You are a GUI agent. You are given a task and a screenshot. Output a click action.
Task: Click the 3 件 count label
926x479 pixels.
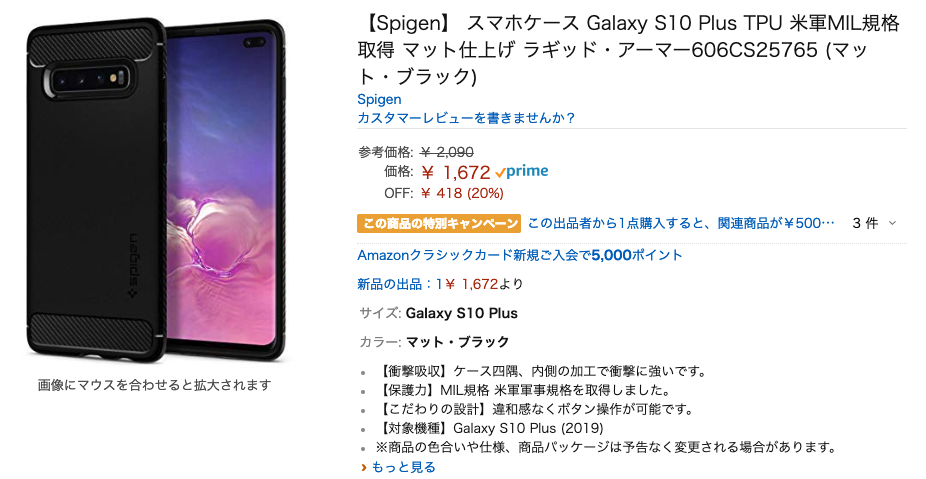point(865,223)
